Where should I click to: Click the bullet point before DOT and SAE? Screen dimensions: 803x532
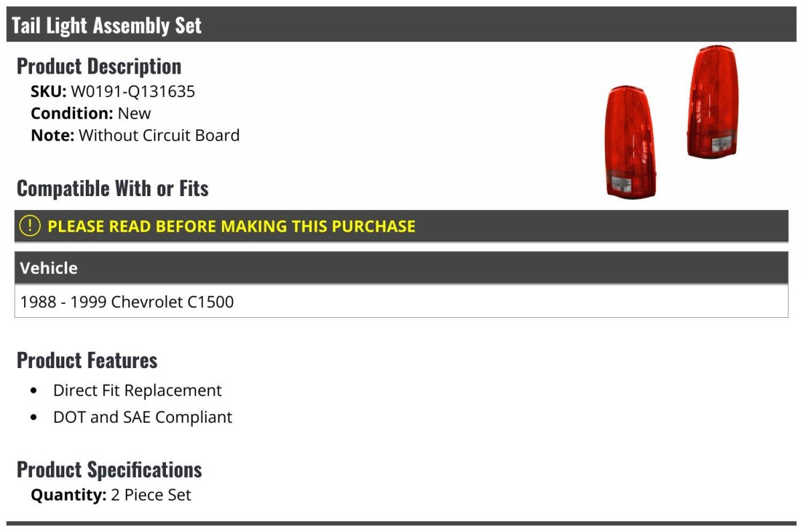click(34, 418)
